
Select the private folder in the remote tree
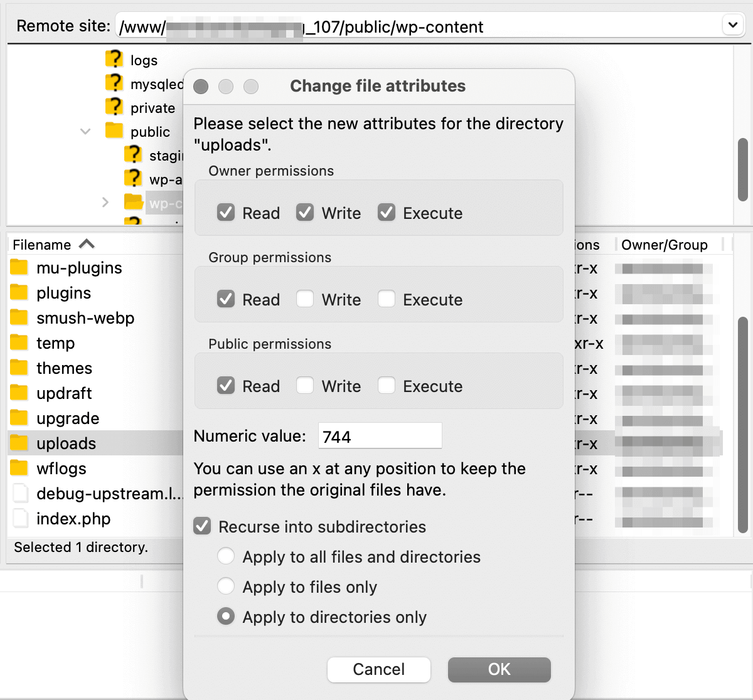(x=151, y=107)
